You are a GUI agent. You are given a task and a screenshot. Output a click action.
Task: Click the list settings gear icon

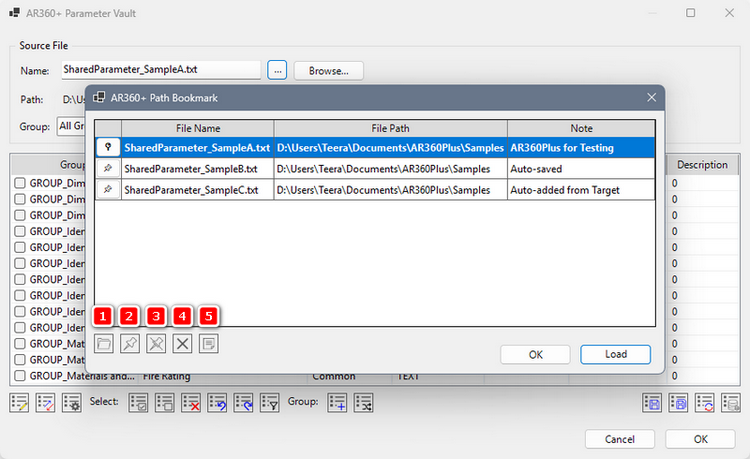(x=71, y=403)
